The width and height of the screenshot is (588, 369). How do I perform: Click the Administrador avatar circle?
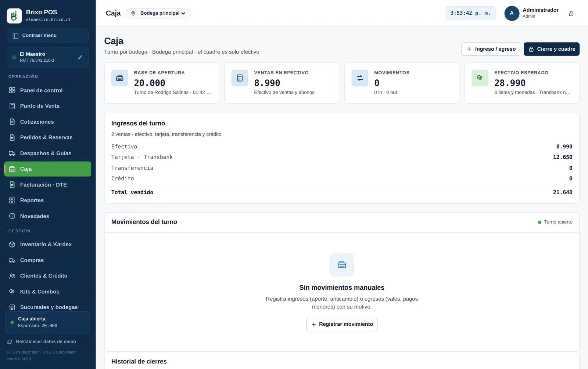tap(512, 13)
